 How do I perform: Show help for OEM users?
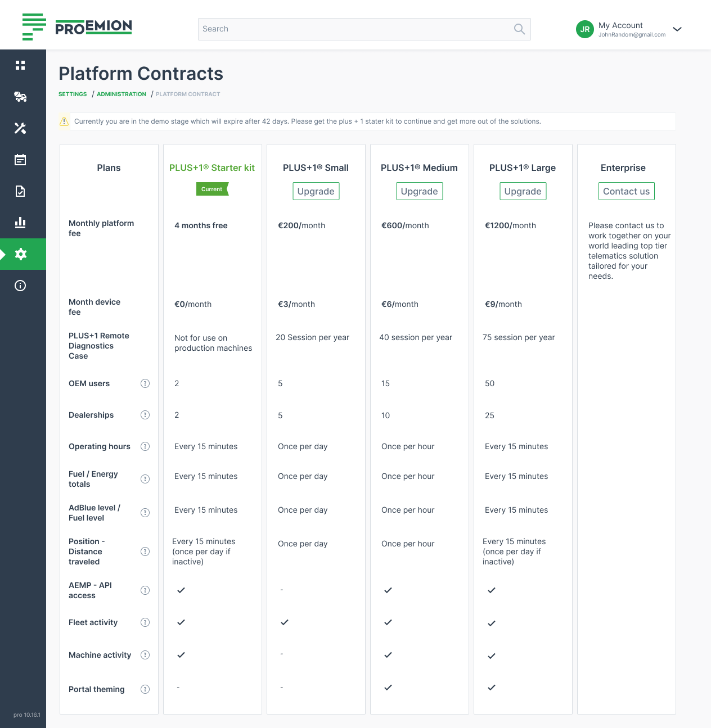pos(145,383)
